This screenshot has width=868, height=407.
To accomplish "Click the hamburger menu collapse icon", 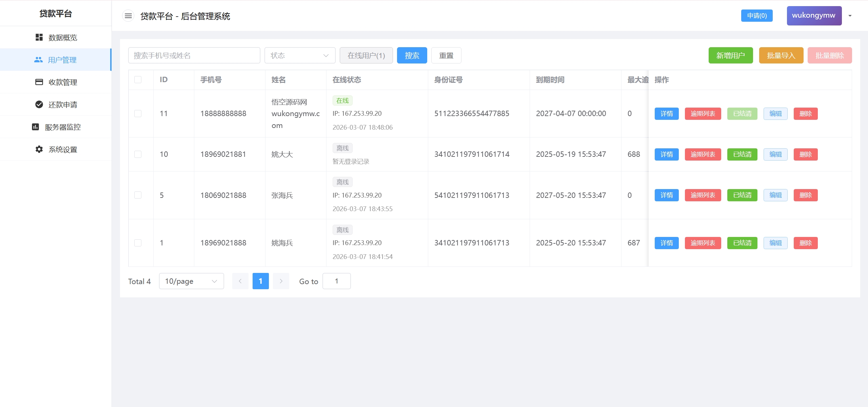I will pos(128,16).
